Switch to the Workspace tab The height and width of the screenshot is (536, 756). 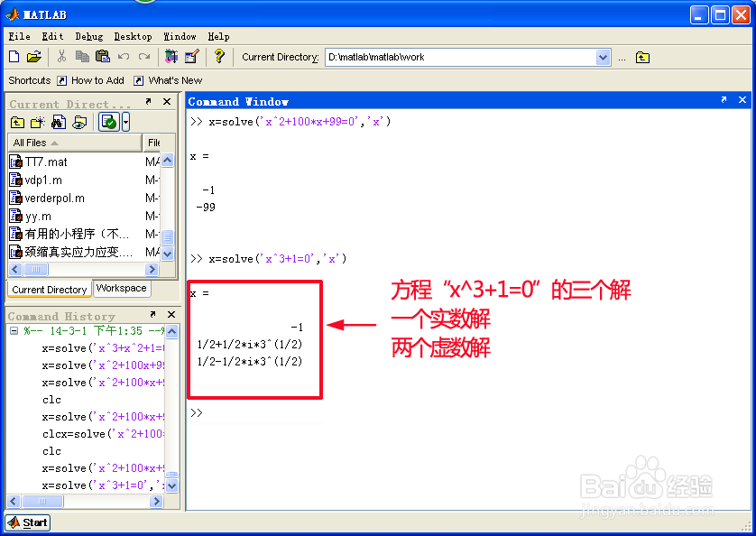click(121, 288)
